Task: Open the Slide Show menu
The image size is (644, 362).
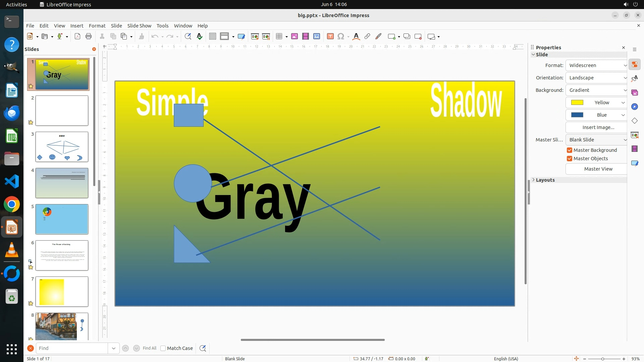Action: point(139,26)
